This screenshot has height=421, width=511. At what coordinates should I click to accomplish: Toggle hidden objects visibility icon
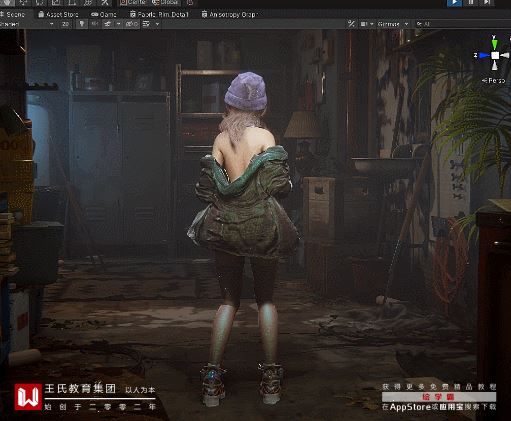[x=131, y=24]
